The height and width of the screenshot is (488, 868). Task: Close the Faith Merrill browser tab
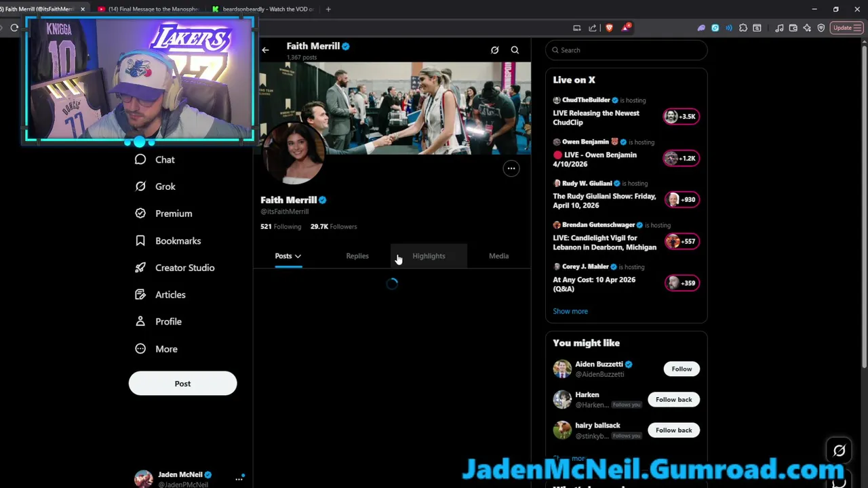83,9
